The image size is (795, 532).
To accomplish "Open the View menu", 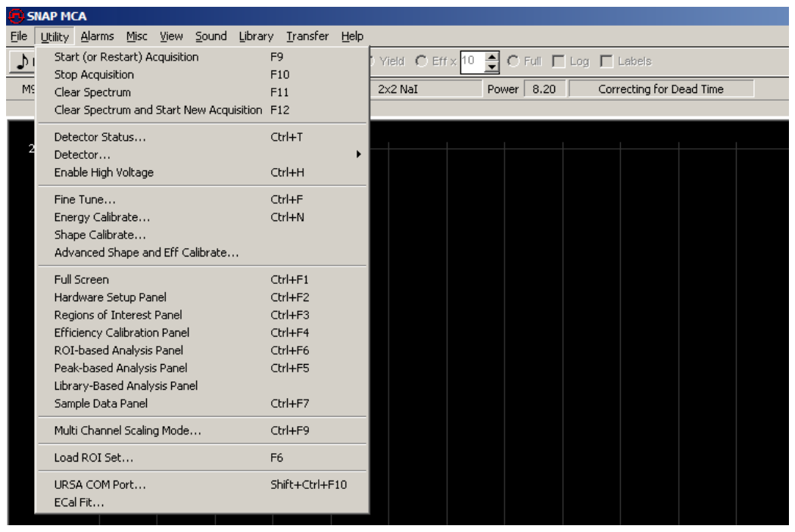I will (171, 36).
